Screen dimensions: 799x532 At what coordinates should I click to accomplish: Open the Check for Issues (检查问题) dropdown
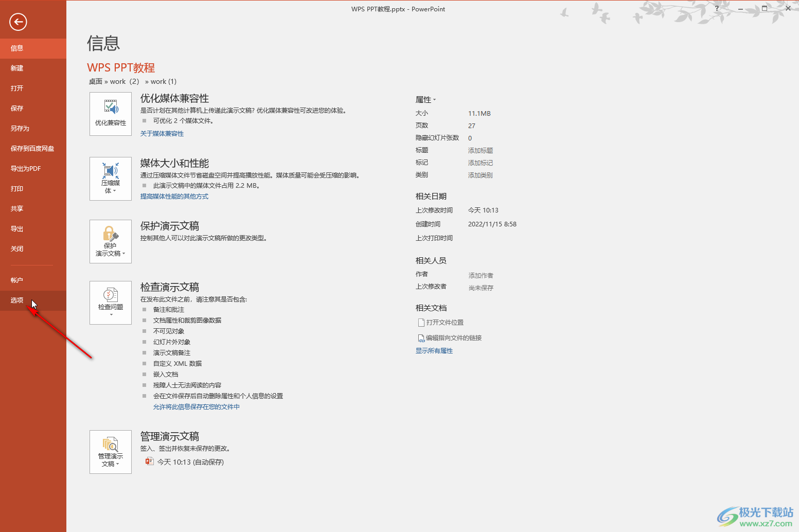tap(111, 303)
